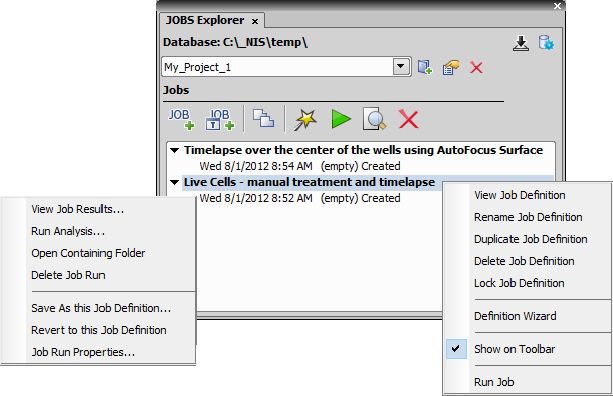Click the Duplicate Job copy icon
This screenshot has width=613, height=396.
click(263, 118)
